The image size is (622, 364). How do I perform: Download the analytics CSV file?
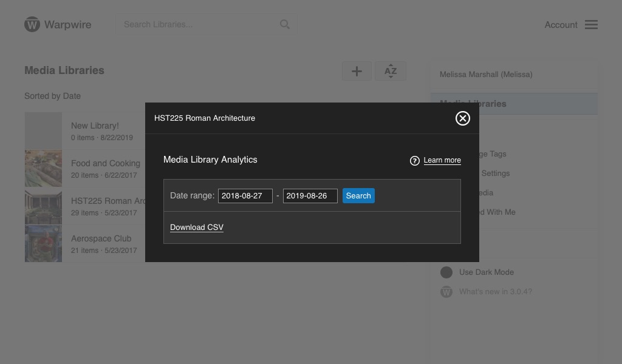point(197,227)
